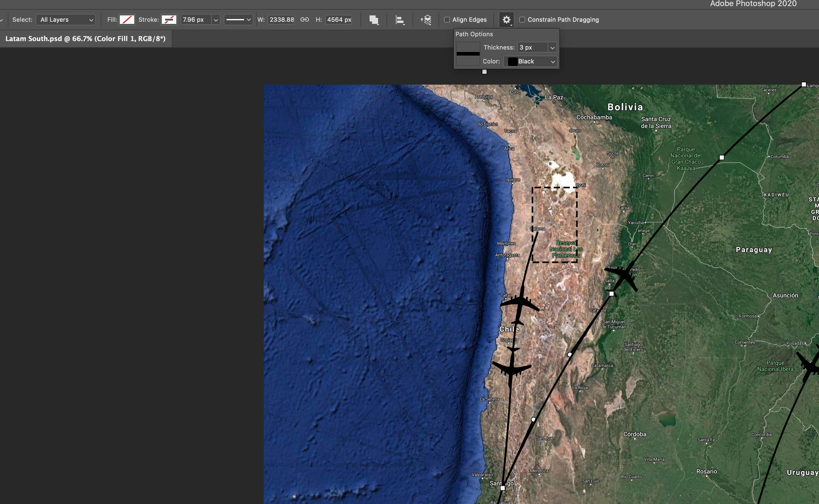Viewport: 819px width, 504px height.
Task: Enable the Align Edges checkbox
Action: pos(447,20)
